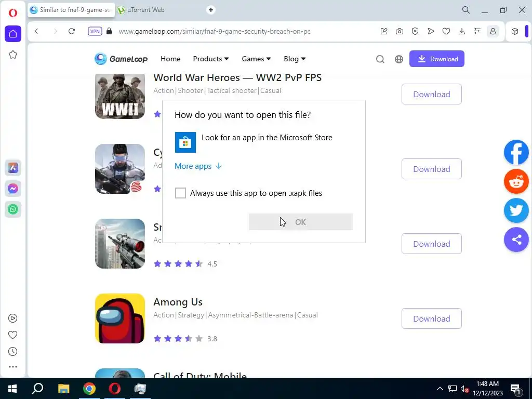Screen dimensions: 532x399
Task: Open the Opera menu logo
Action: pyautogui.click(x=13, y=13)
